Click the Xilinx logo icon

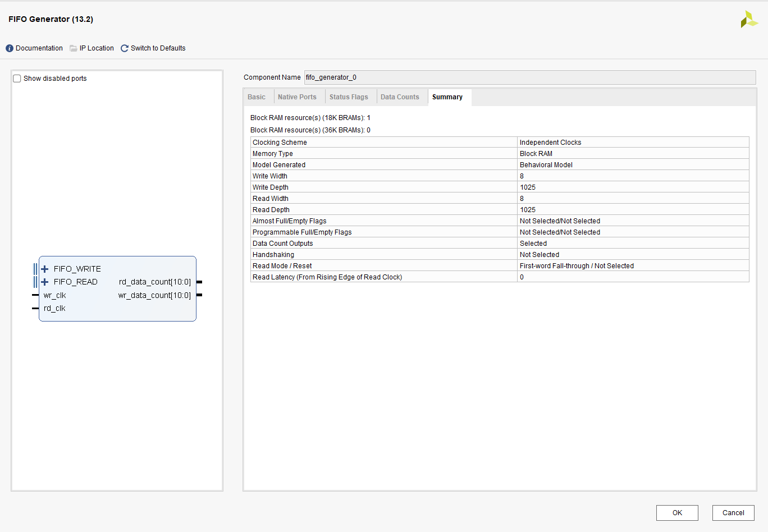(749, 20)
